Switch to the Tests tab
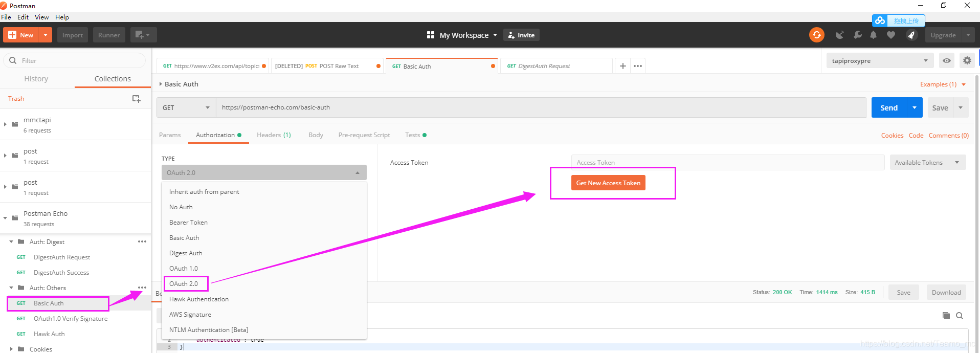 pos(415,135)
